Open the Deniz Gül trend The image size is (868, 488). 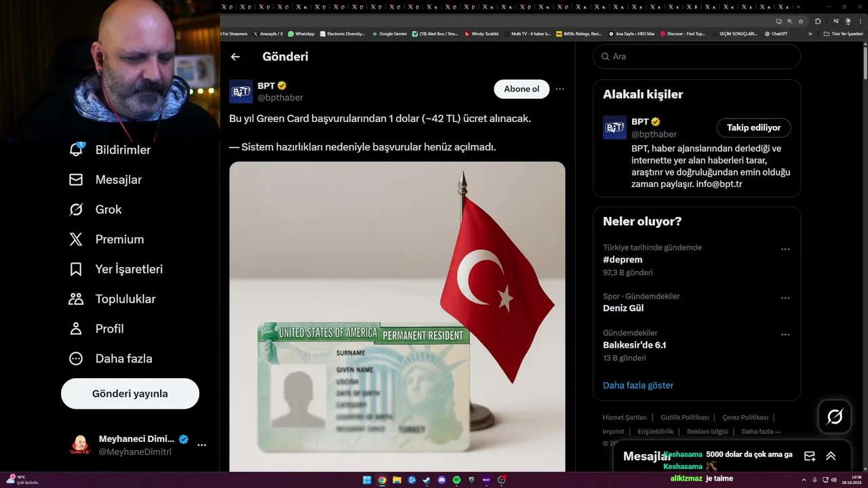[x=623, y=308]
